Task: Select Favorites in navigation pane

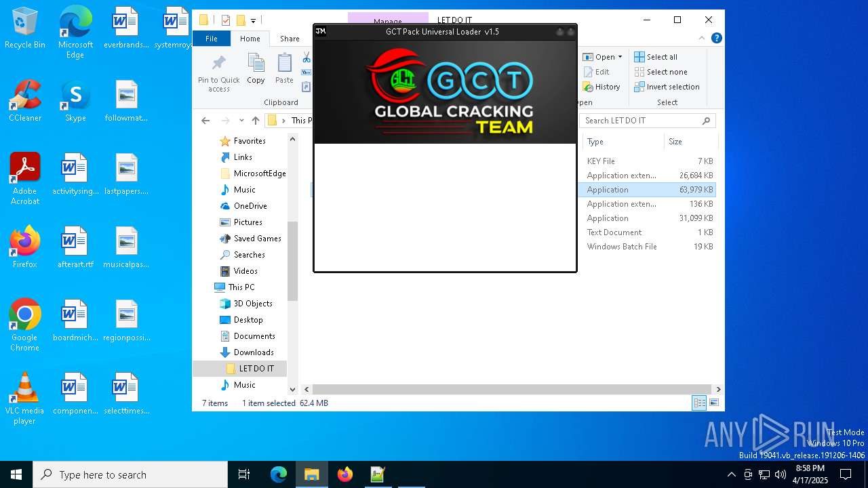Action: [249, 141]
